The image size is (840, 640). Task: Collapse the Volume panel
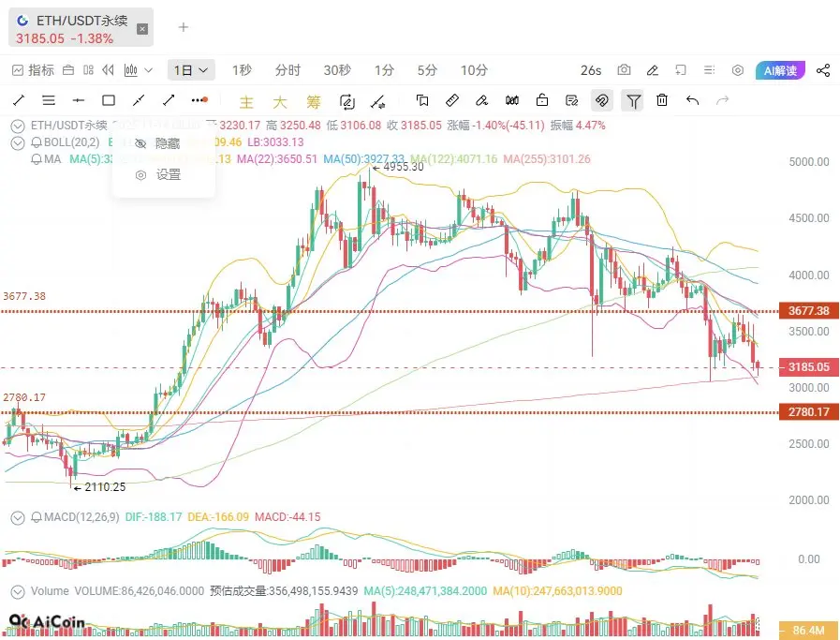click(18, 592)
